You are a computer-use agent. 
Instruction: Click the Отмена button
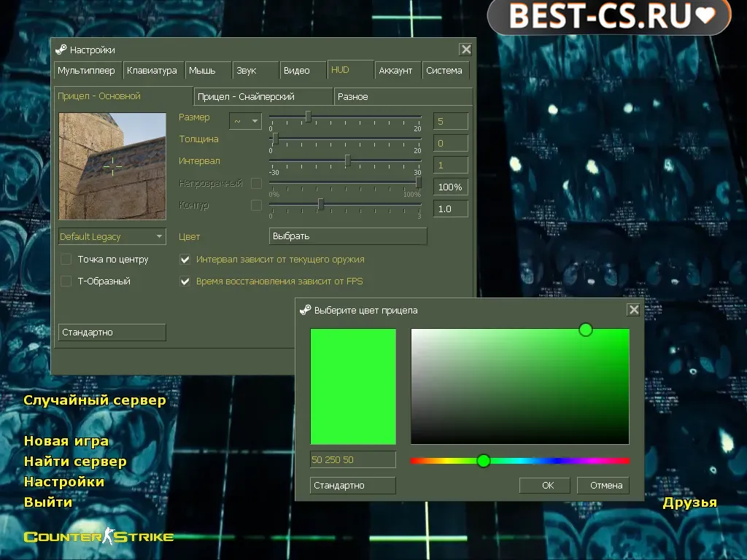point(603,485)
